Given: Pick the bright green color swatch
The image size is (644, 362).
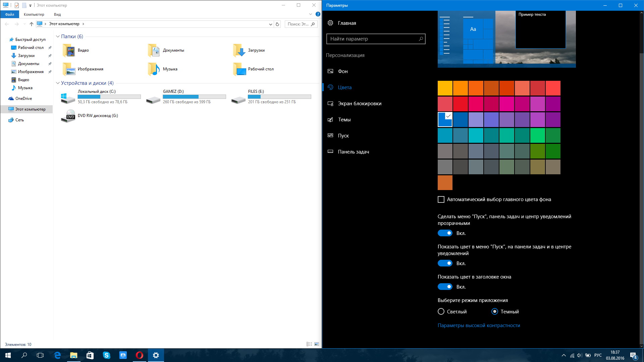Looking at the screenshot, I should coord(538,135).
